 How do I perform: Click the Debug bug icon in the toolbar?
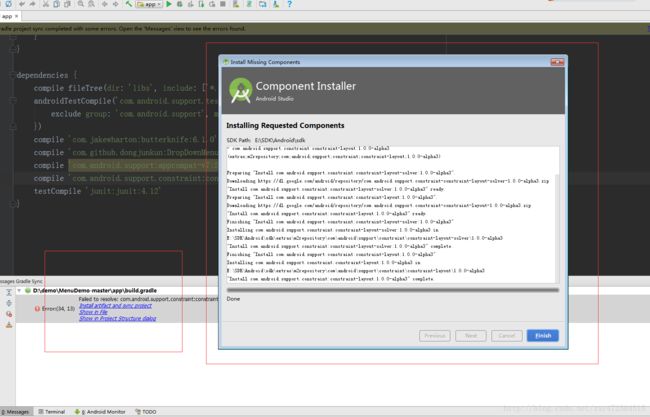pos(179,4)
